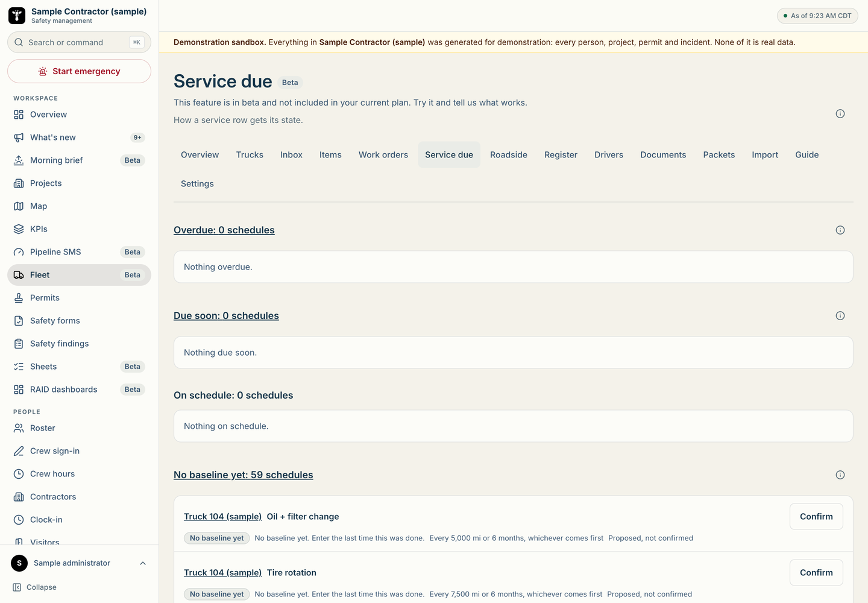
Task: Click the info icon beside service row state
Action: click(840, 114)
